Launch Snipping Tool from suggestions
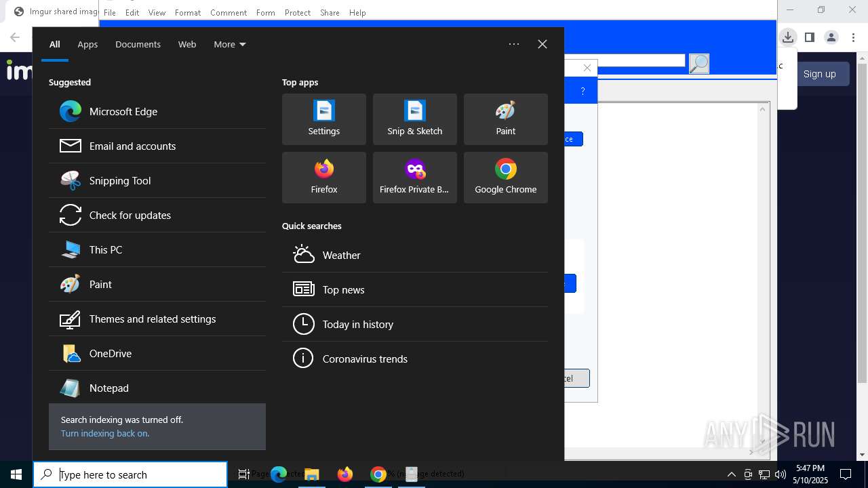Screen dimensions: 868x488 click(x=157, y=180)
